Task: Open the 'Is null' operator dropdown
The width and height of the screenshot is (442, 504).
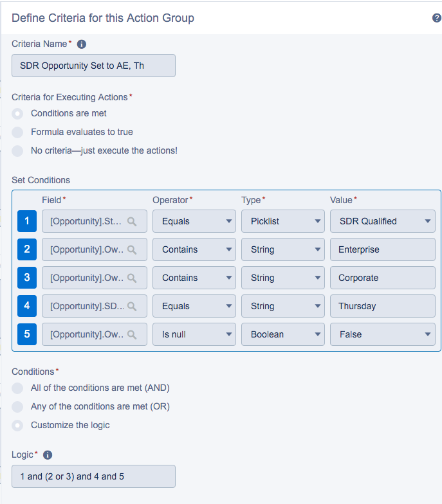Action: (194, 334)
